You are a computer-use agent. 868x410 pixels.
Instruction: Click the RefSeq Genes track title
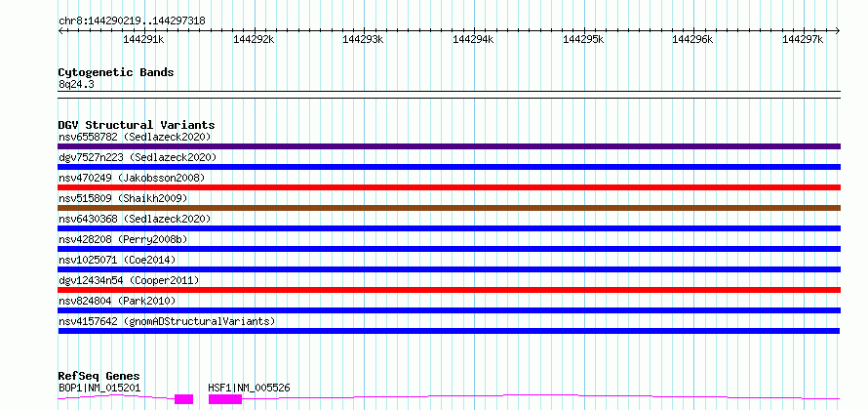[x=99, y=376]
